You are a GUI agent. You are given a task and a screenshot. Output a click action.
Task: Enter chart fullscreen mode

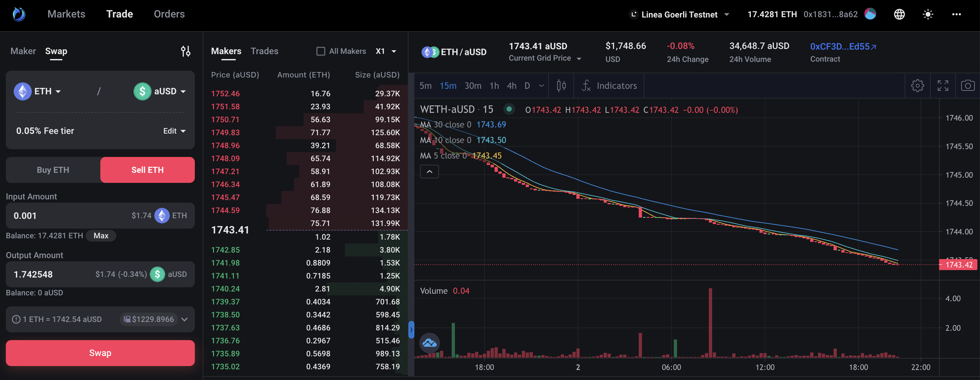coord(942,86)
